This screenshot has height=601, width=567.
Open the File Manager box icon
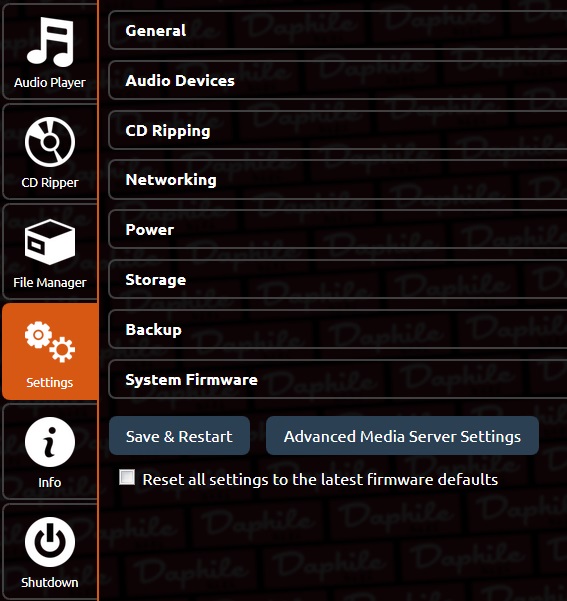coord(50,242)
